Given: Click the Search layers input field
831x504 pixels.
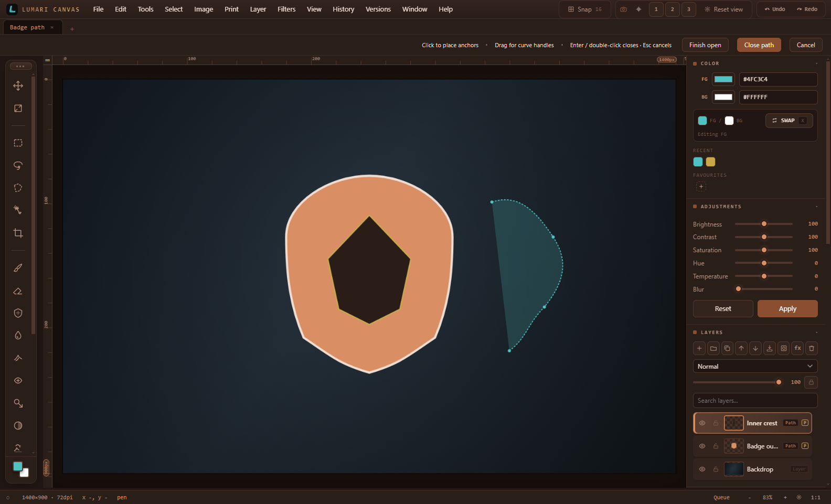Looking at the screenshot, I should click(x=755, y=401).
